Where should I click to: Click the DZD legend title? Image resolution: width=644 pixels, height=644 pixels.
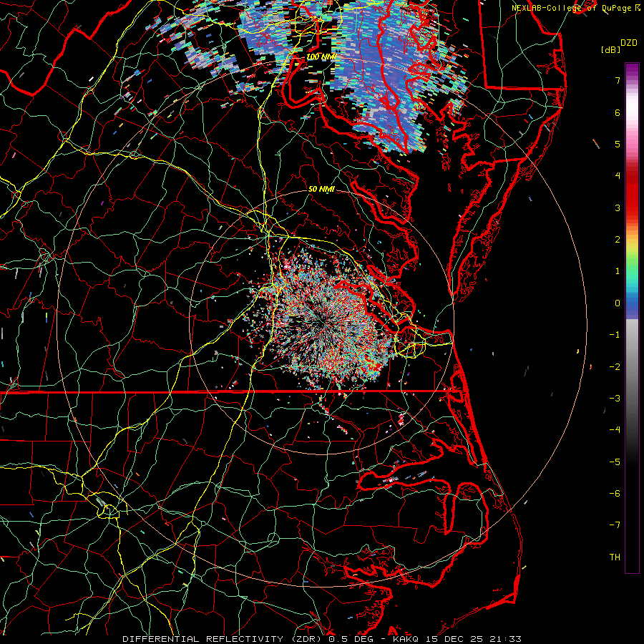click(629, 43)
